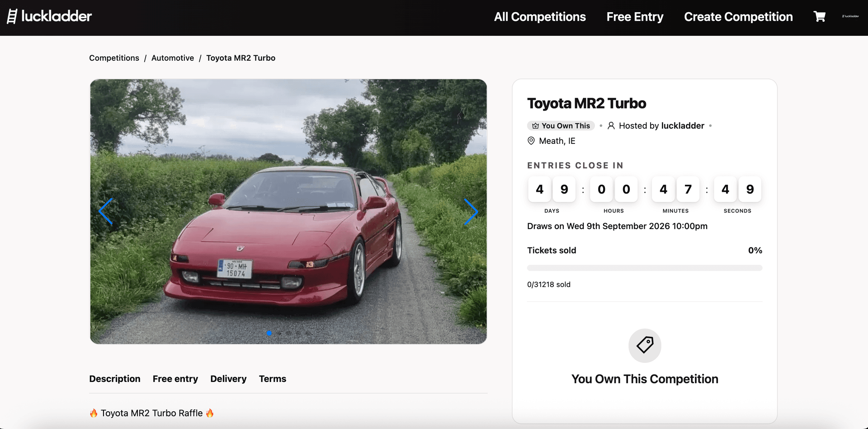Go to the Automotive breadcrumb

[x=173, y=58]
